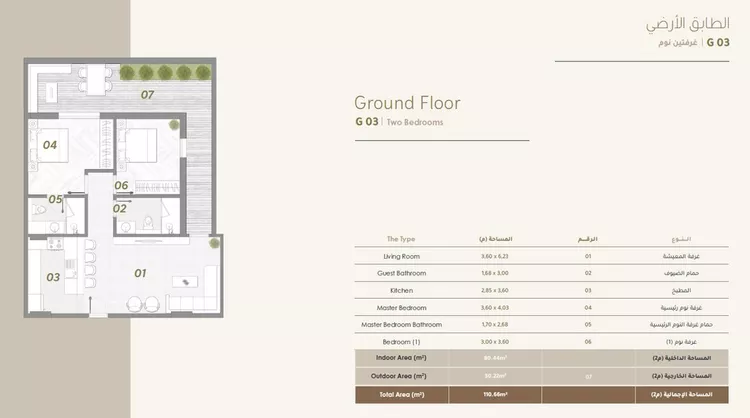Click the "G 03" code under the Arabic title
The image size is (750, 418).
(x=718, y=43)
